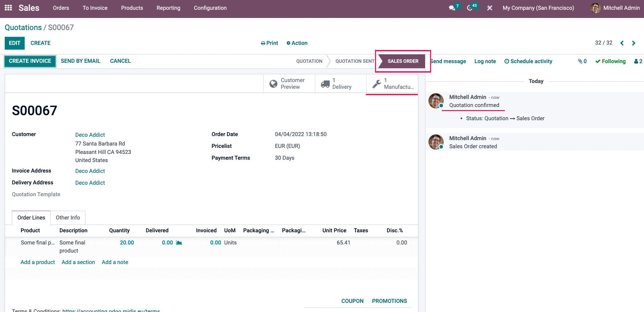Click Add a note link
This screenshot has width=644, height=312.
point(115,262)
